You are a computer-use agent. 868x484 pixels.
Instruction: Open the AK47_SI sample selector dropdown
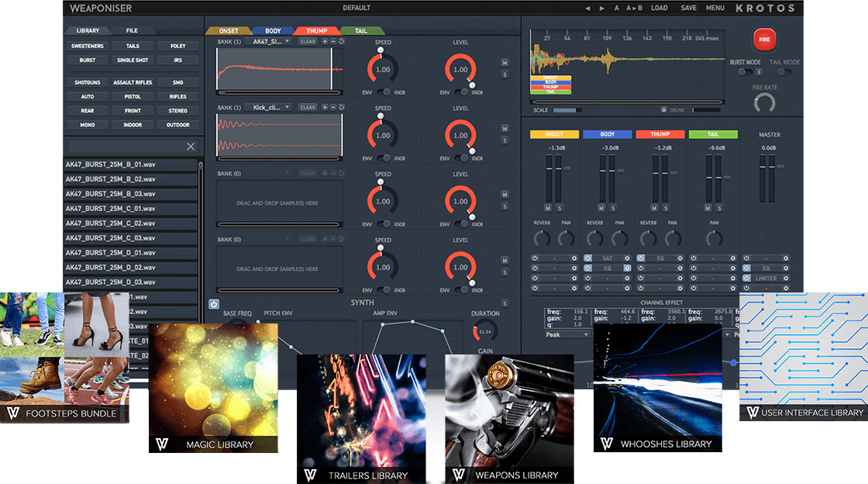pos(268,40)
